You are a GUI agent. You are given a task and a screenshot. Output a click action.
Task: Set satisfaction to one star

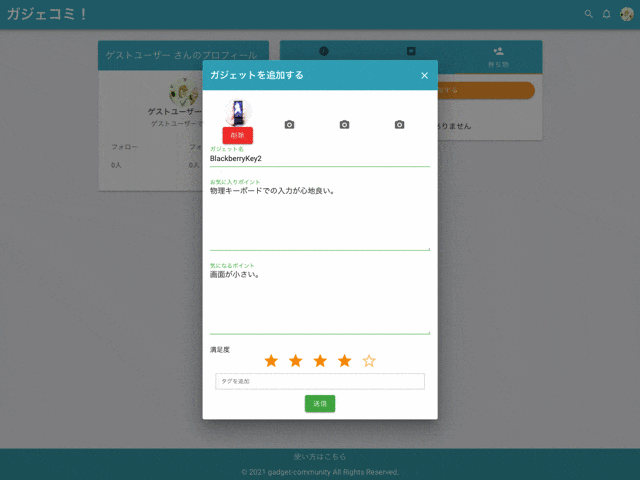coord(271,361)
